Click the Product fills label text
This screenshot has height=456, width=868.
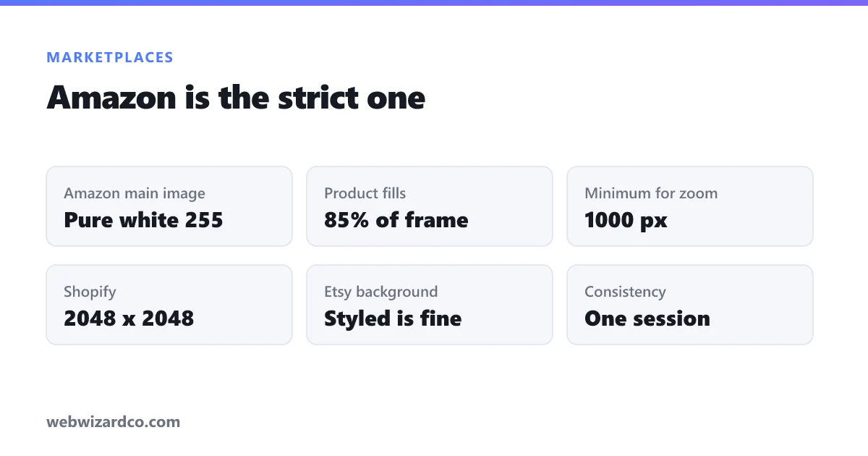(x=365, y=193)
